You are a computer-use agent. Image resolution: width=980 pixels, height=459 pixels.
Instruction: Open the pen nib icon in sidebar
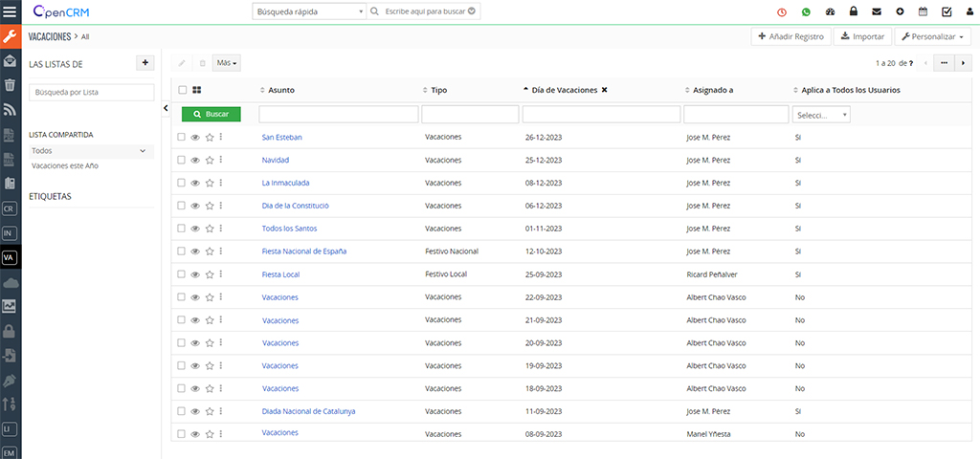(x=10, y=381)
